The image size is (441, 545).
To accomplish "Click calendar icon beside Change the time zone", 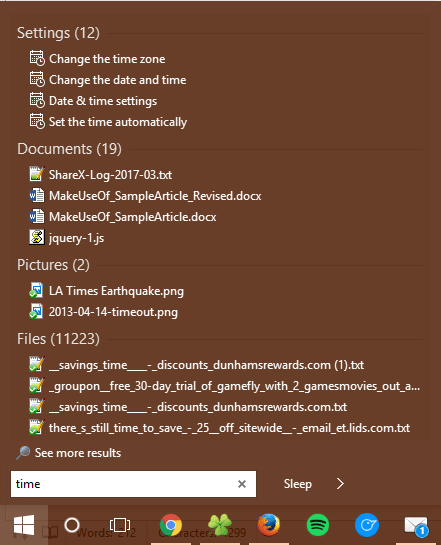I will [x=37, y=58].
